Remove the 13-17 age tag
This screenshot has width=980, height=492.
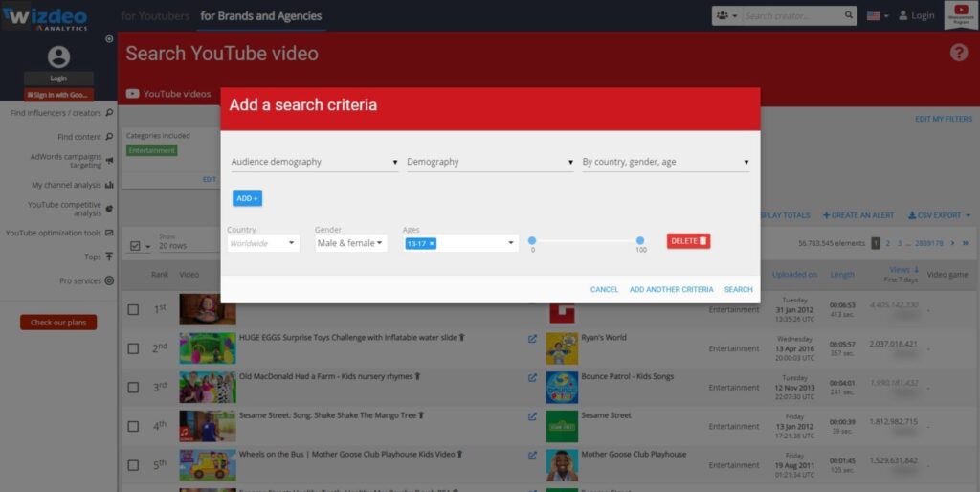click(432, 244)
